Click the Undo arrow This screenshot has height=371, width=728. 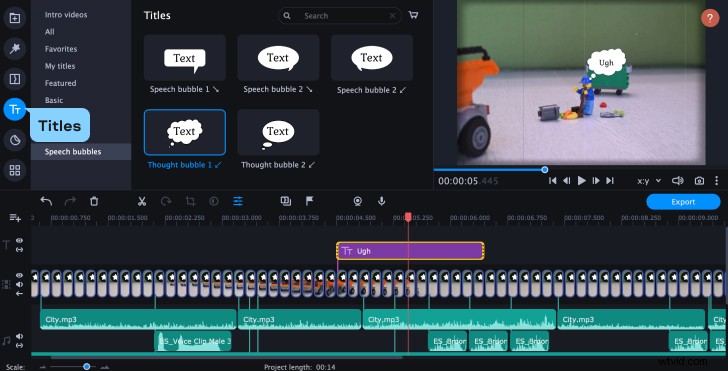click(46, 201)
